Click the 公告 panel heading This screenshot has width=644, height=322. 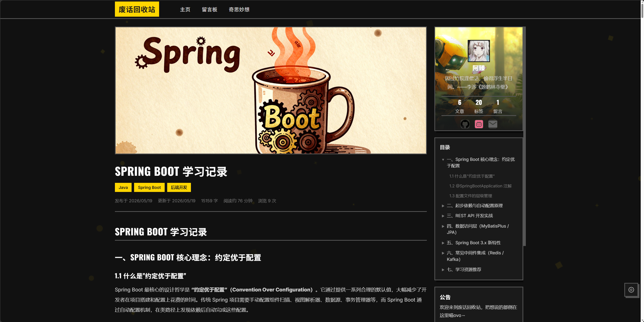click(x=445, y=297)
